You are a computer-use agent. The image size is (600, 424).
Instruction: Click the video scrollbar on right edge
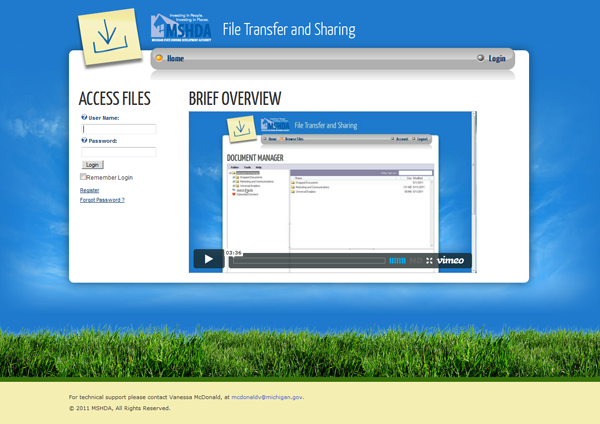click(x=474, y=192)
